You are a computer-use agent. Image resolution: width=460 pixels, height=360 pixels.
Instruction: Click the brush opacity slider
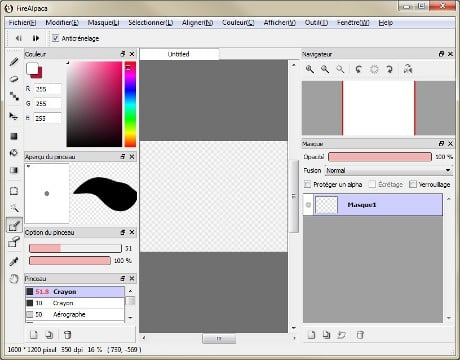tap(70, 260)
